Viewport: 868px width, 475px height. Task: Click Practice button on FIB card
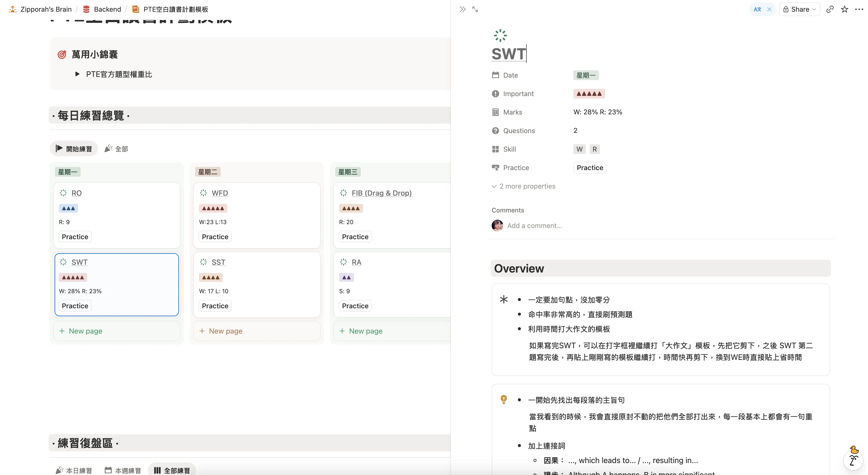(355, 237)
